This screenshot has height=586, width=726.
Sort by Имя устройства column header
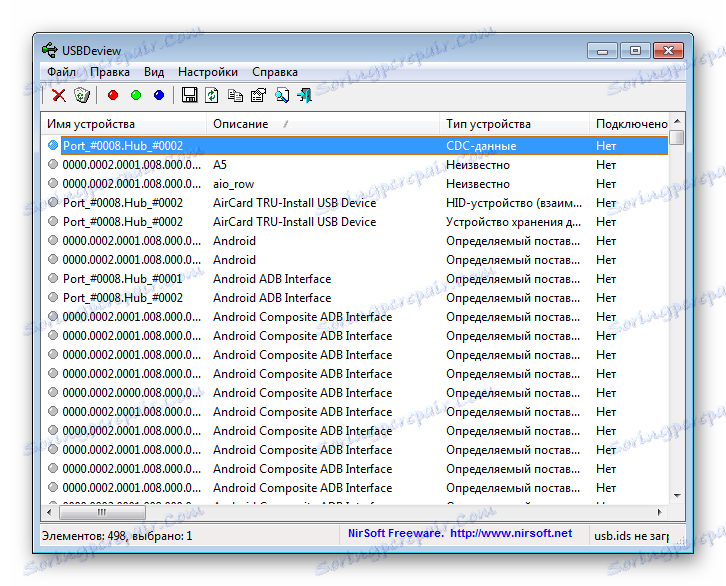point(124,124)
